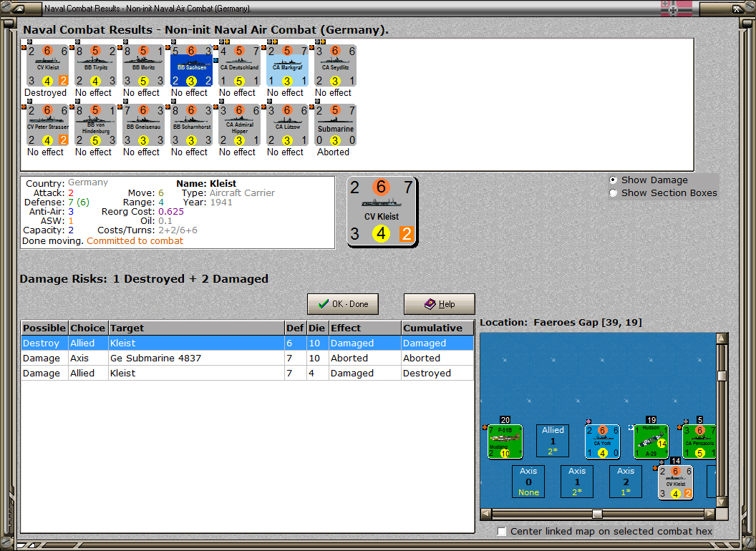Select the BB Tirpitz ship counter

click(x=95, y=66)
